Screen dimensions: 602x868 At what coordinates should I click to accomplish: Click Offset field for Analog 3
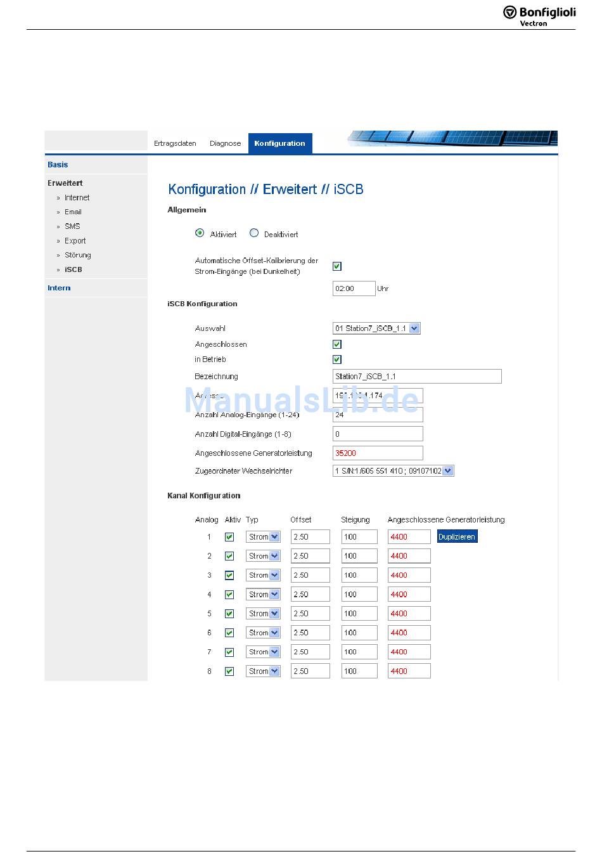[311, 576]
